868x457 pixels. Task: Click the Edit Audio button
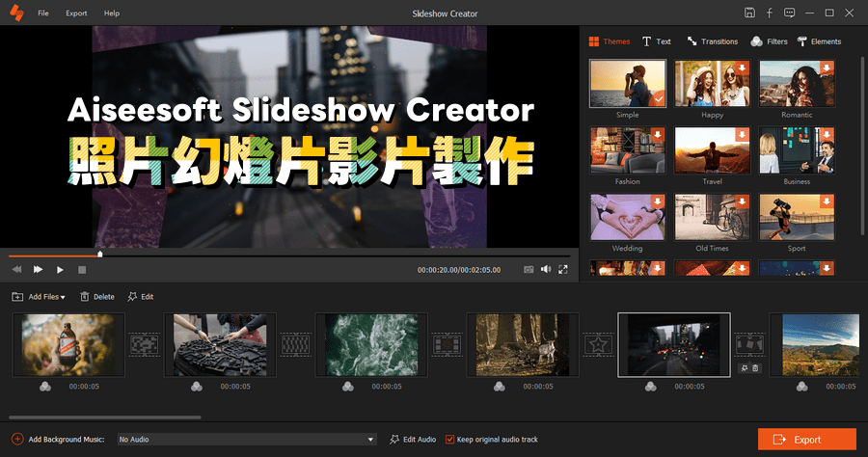point(413,440)
